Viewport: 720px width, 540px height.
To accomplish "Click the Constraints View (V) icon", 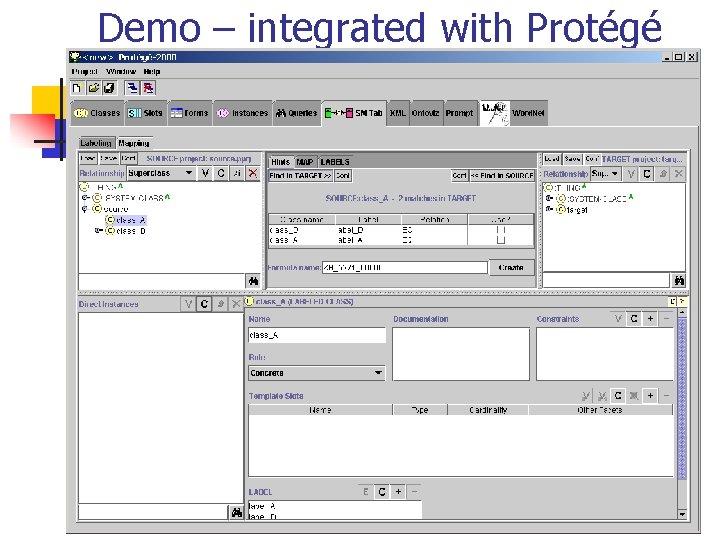I will (x=618, y=318).
